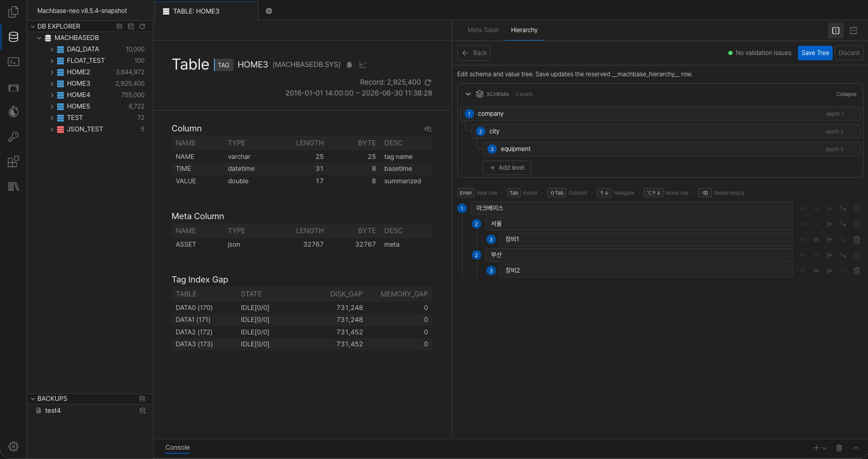Screen dimensions: 868x459
Task: Outdent the 장비2 row with double-left arrows
Action: pyautogui.click(x=816, y=271)
